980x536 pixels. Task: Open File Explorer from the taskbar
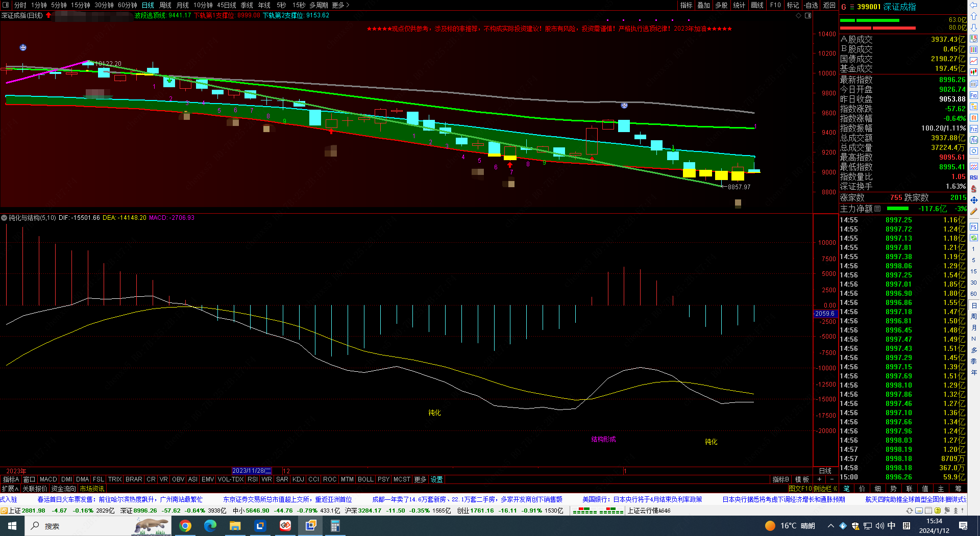(x=235, y=526)
